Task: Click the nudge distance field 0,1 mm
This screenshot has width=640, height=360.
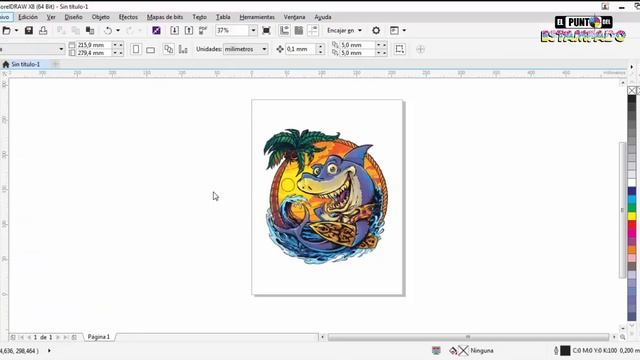Action: pyautogui.click(x=300, y=49)
